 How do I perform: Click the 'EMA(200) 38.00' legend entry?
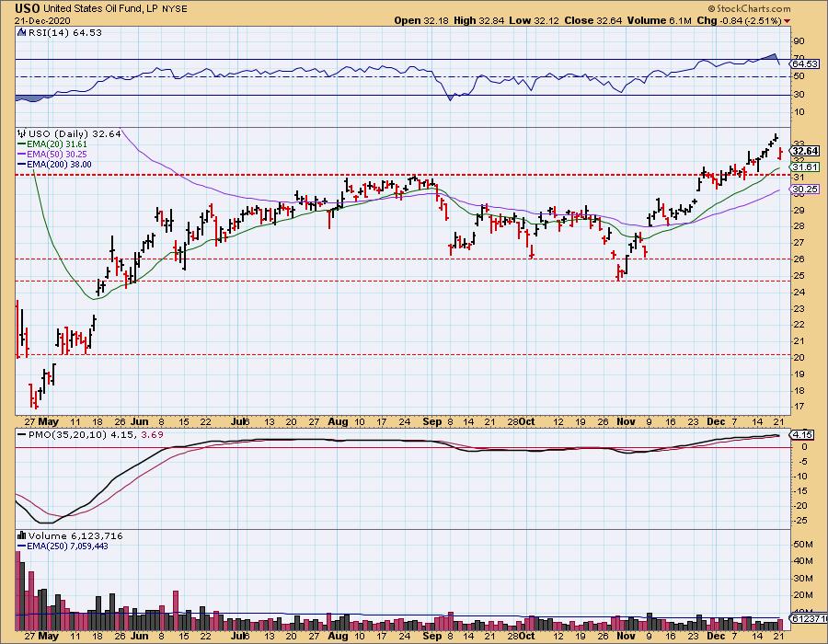tap(59, 164)
